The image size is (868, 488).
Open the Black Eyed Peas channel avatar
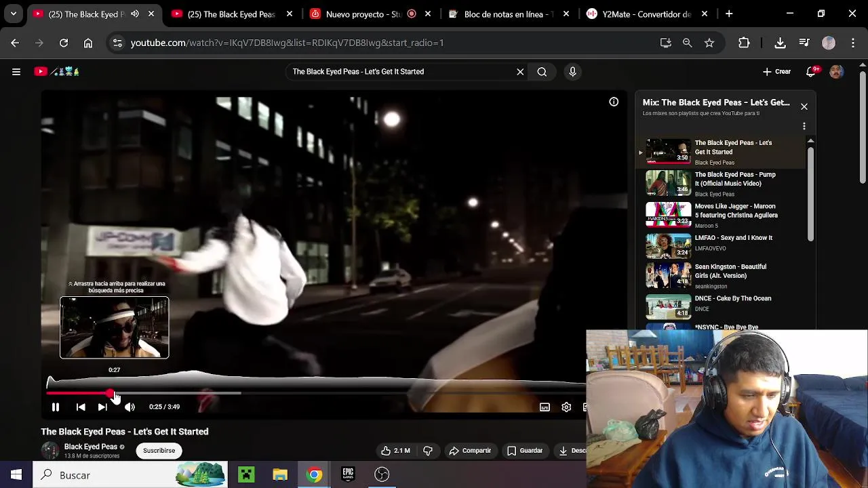(x=50, y=451)
